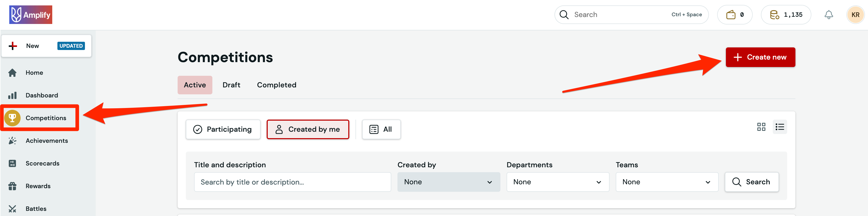Expand the Departments filter dropdown
Screen dimensions: 868x216
pos(557,181)
